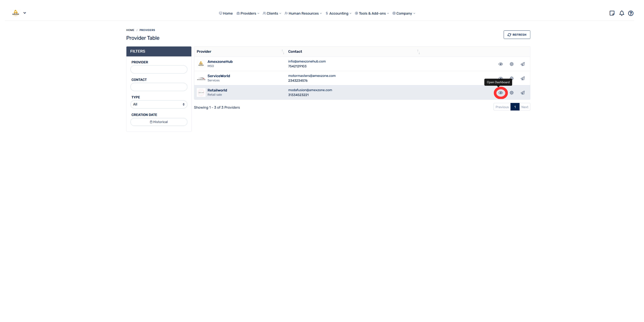Click the ServiceWorld provider name

click(x=219, y=76)
